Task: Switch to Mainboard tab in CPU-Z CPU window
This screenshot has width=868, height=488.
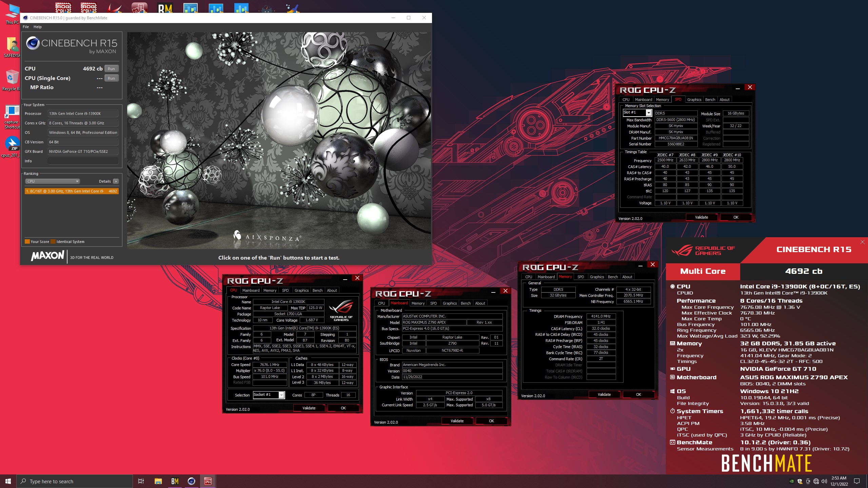Action: tap(251, 290)
